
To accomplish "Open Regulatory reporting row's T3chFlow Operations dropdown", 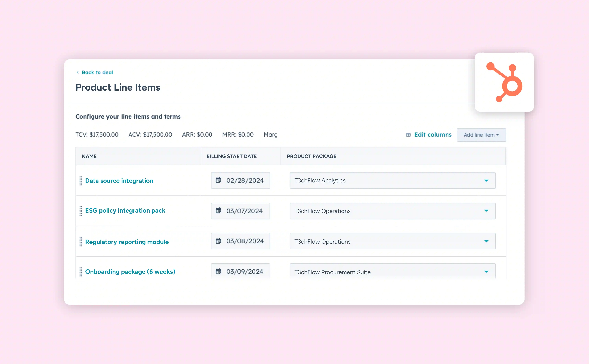I will tap(393, 241).
